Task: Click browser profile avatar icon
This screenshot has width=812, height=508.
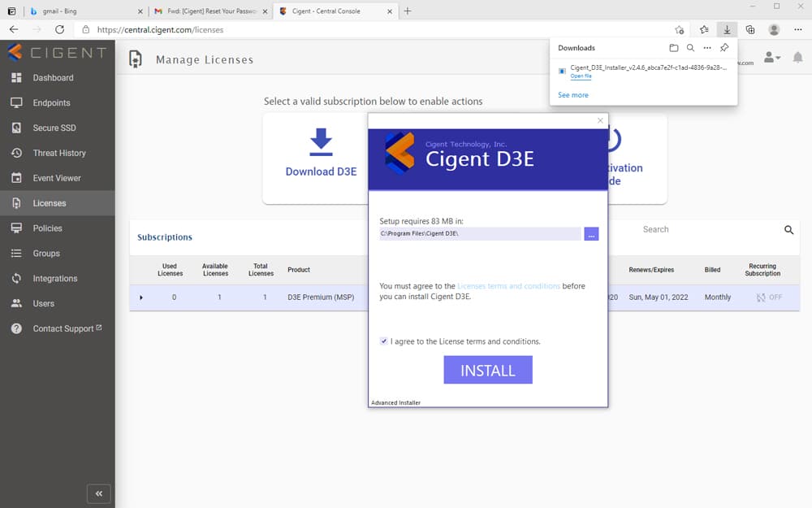Action: (x=774, y=29)
